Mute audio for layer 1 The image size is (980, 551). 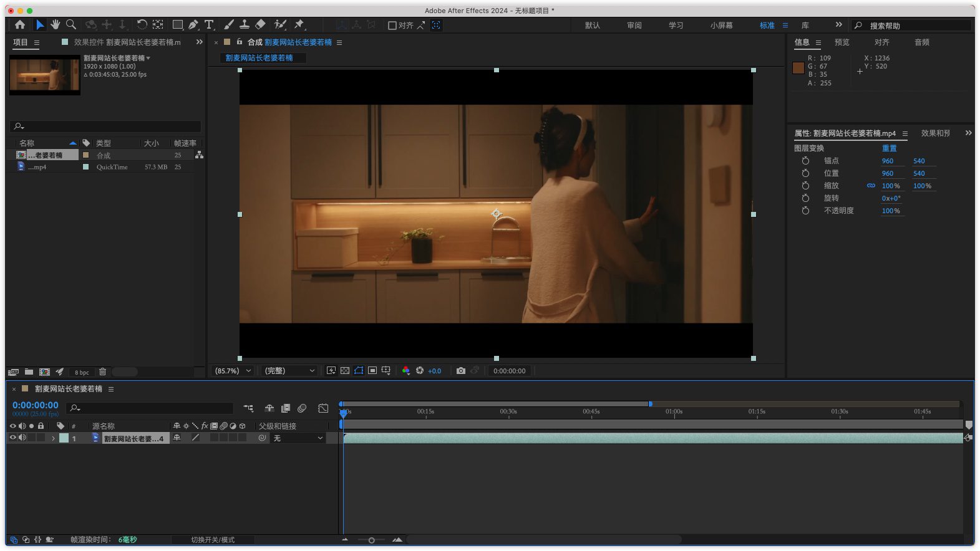(x=22, y=438)
